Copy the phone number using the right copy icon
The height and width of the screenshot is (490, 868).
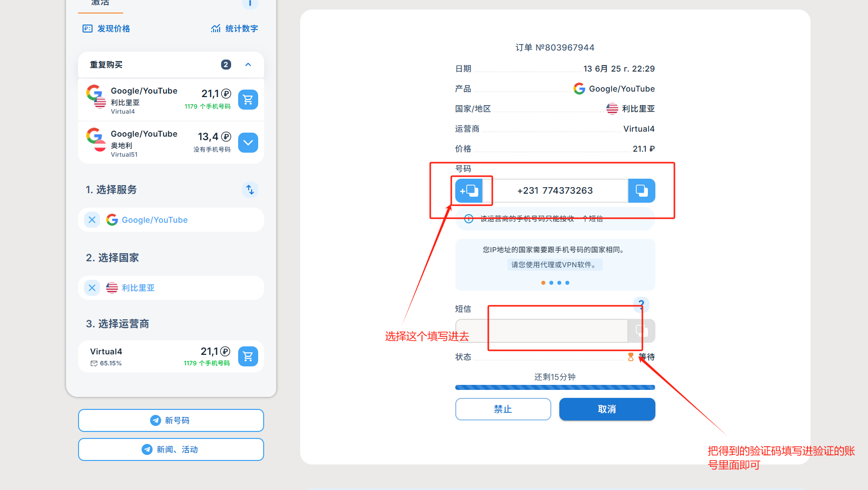tap(642, 191)
